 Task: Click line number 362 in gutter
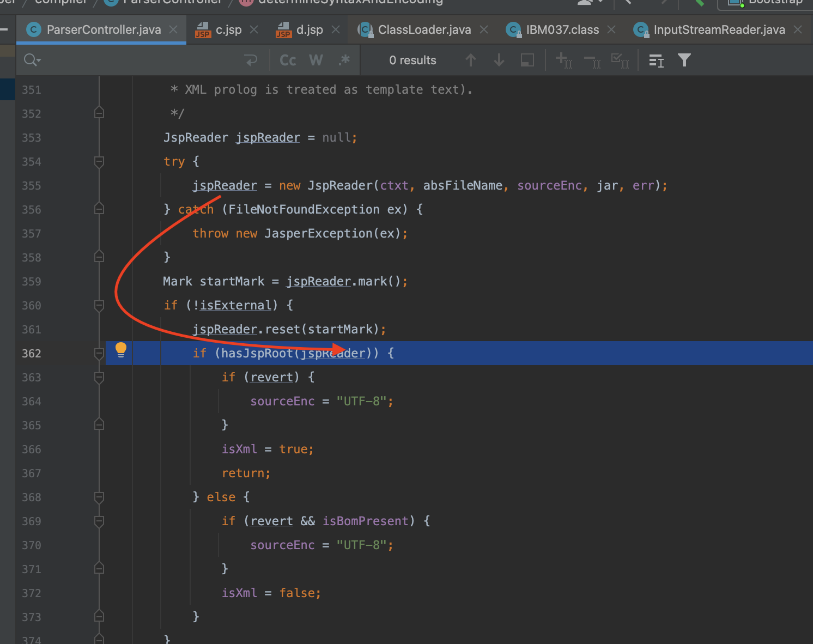click(32, 354)
